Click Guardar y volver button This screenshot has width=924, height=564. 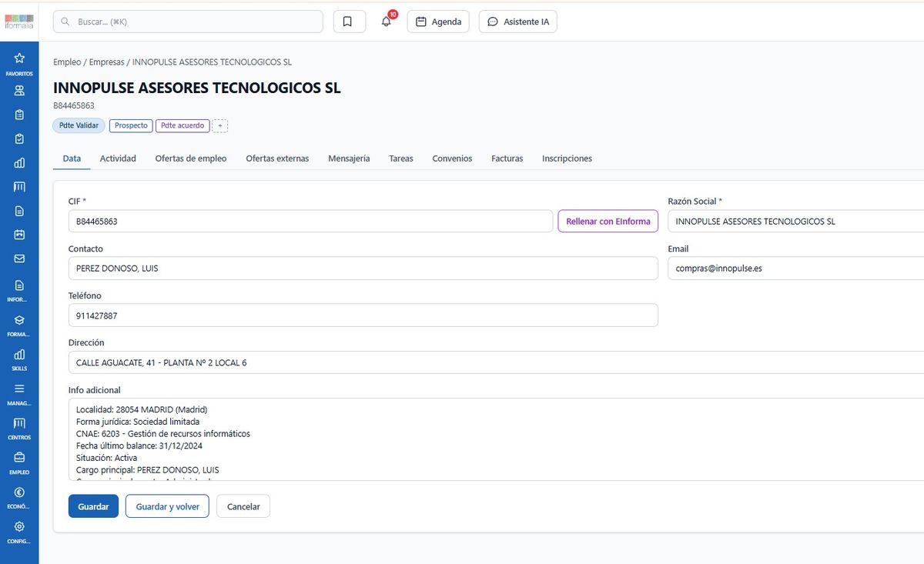167,506
